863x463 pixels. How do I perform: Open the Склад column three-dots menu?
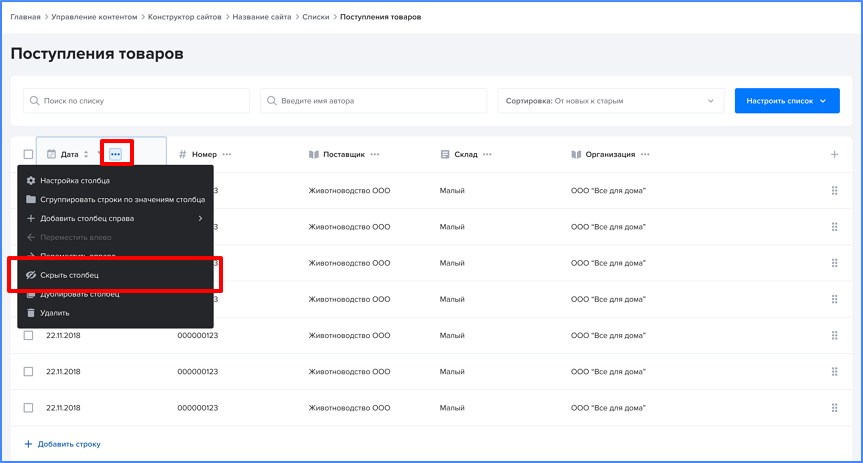coord(487,155)
